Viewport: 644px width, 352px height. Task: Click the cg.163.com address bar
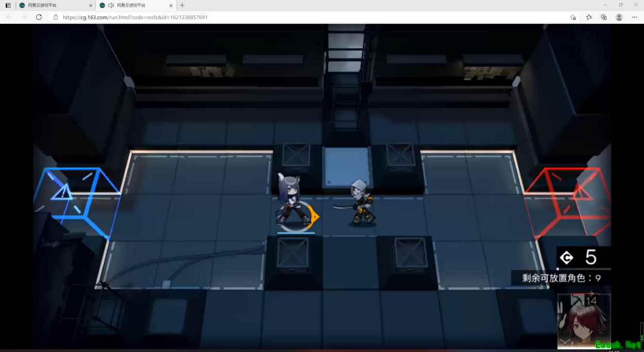click(x=309, y=17)
